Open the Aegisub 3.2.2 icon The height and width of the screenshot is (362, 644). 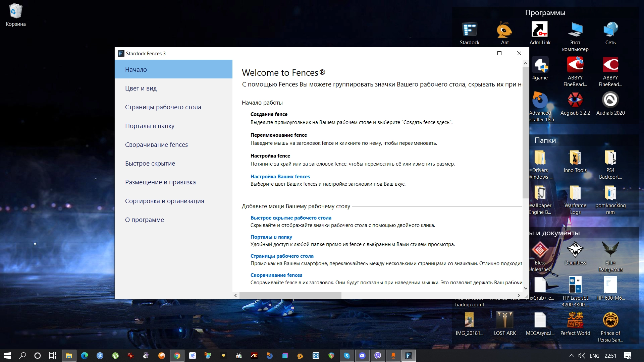(575, 104)
